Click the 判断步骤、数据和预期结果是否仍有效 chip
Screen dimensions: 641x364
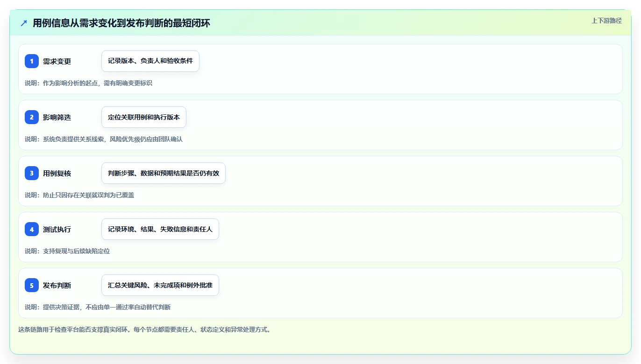(164, 173)
